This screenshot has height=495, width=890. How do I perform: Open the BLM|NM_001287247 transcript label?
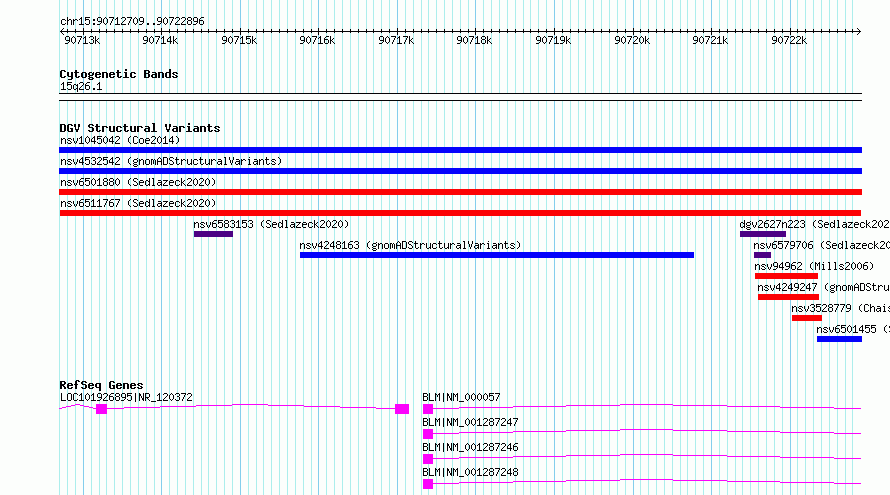[x=470, y=422]
